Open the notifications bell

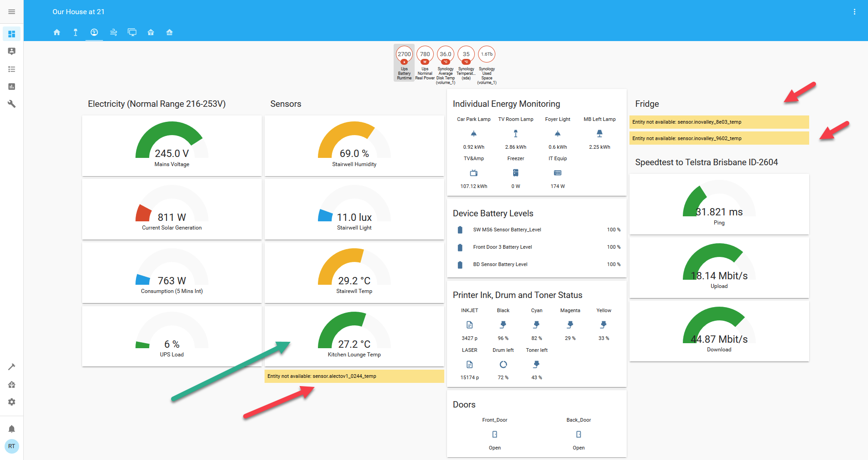(x=12, y=429)
